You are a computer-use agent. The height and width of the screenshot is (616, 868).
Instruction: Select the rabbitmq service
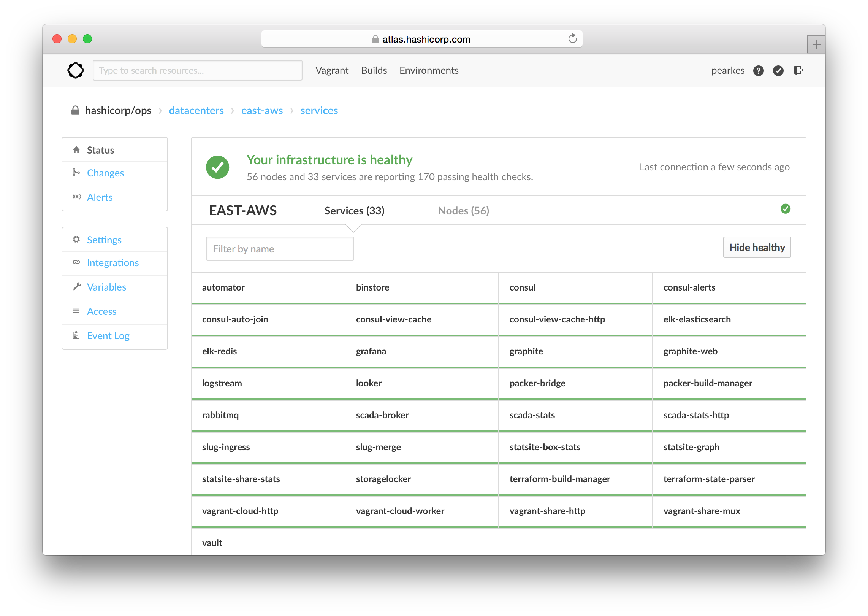(x=268, y=416)
